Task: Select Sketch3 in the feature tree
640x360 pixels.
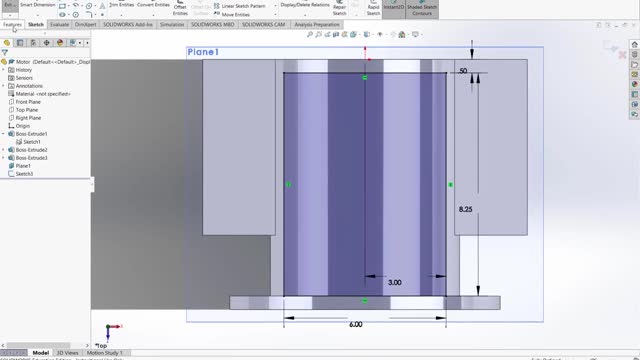Action: pyautogui.click(x=24, y=174)
